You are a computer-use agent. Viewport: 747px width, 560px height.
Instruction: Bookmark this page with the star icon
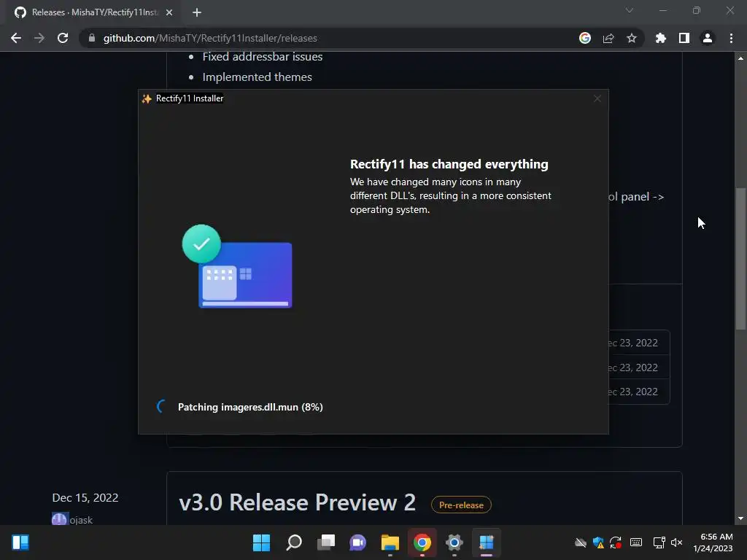[632, 38]
